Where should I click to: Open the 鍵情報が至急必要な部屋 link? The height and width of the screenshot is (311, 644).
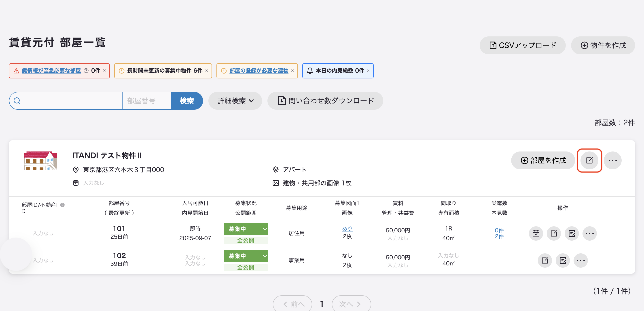[51, 71]
